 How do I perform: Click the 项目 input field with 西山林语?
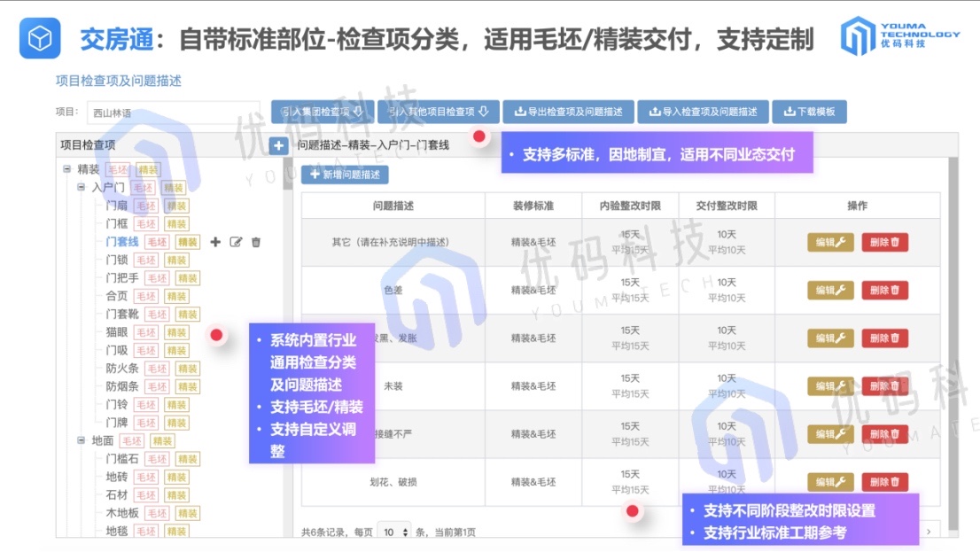[159, 113]
